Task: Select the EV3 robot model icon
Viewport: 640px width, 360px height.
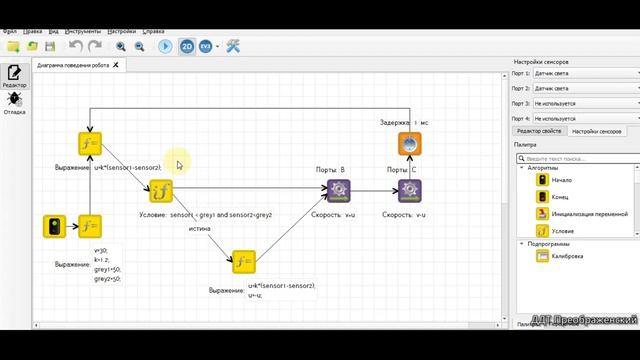Action: pos(205,47)
